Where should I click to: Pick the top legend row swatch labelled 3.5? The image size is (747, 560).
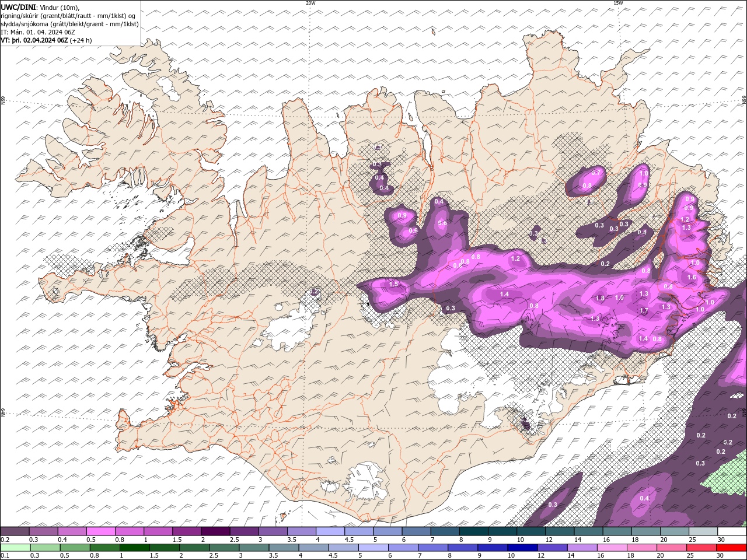click(x=302, y=531)
